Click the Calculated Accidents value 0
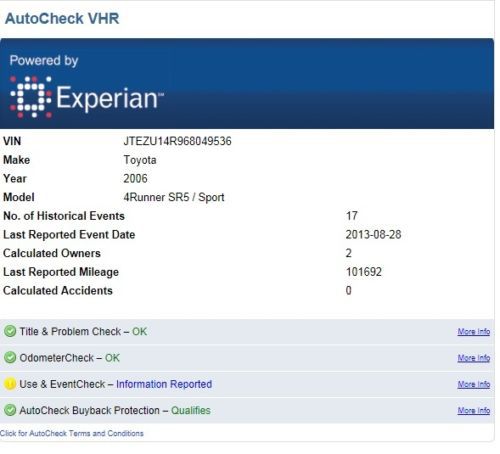500x454 pixels. [x=349, y=291]
